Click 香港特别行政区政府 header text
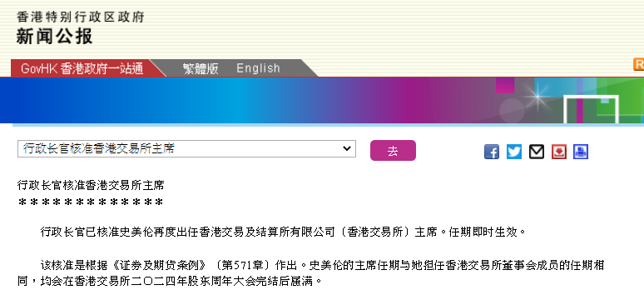This screenshot has height=300, width=644. coord(81,17)
